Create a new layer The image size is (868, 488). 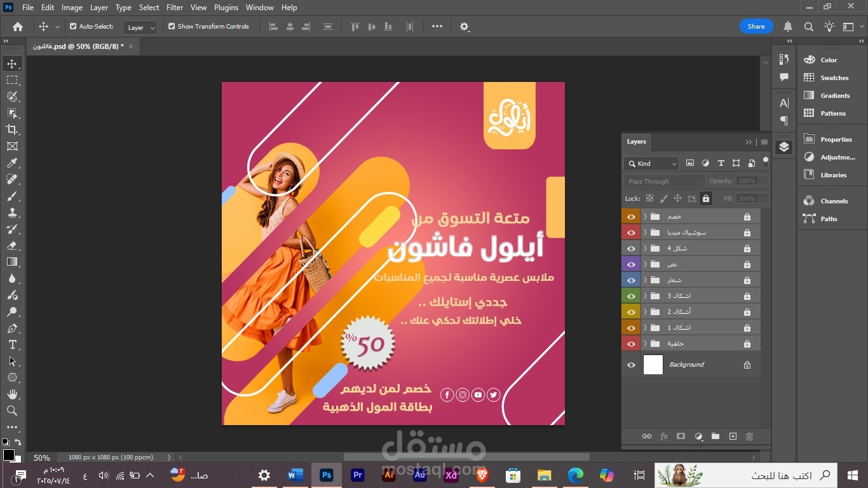733,437
